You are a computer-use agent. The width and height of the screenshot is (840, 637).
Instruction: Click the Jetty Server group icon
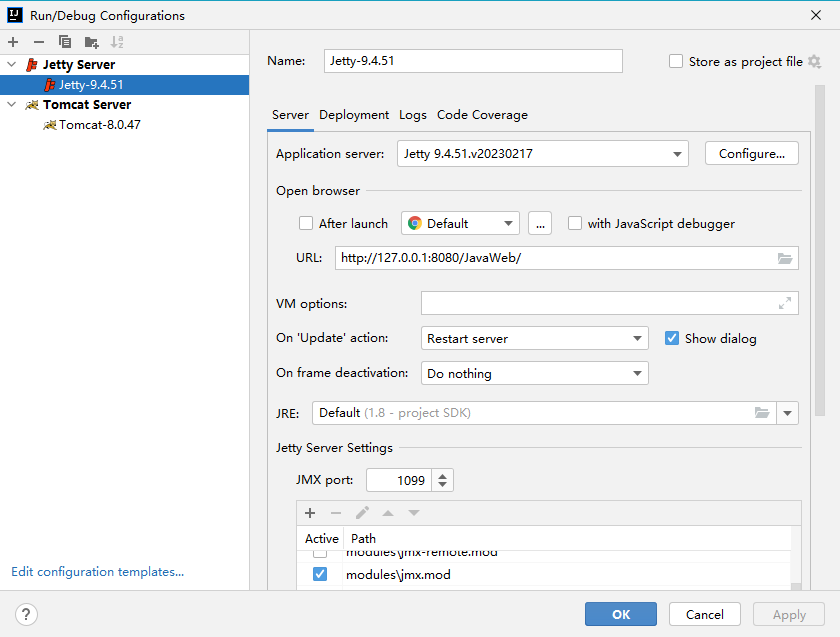32,65
